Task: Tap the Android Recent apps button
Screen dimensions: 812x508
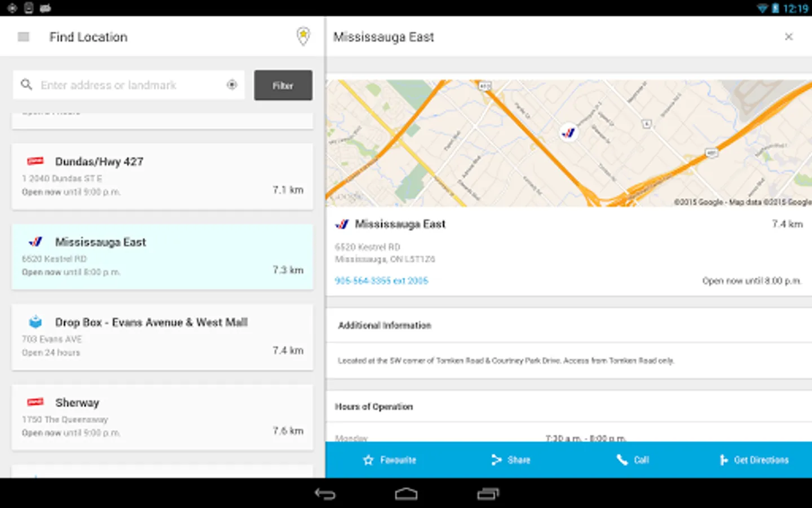Action: click(x=488, y=494)
